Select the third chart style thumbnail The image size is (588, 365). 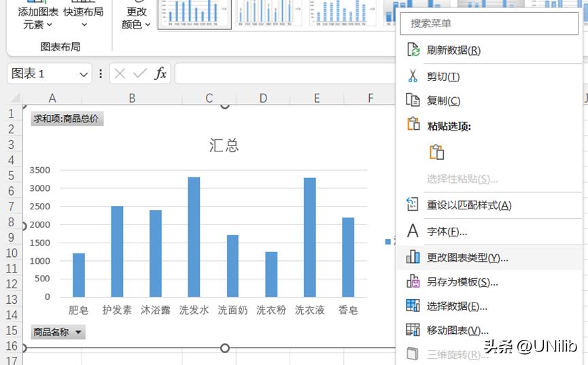(343, 14)
